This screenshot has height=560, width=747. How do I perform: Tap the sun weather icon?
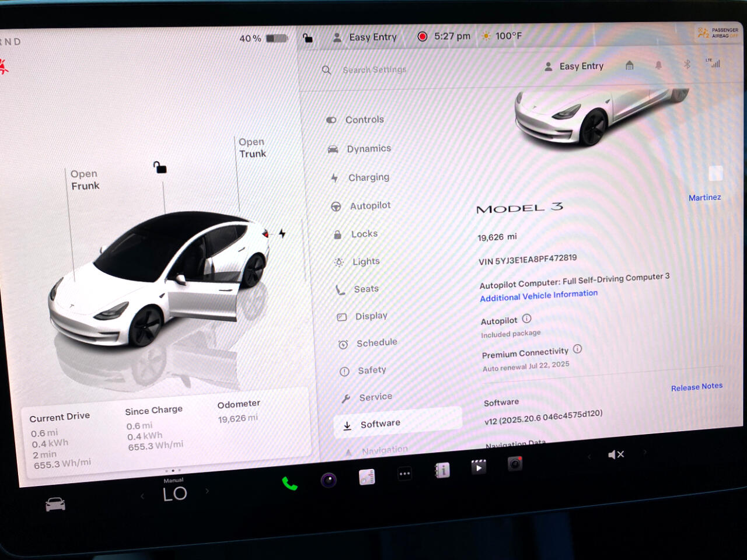click(x=486, y=36)
